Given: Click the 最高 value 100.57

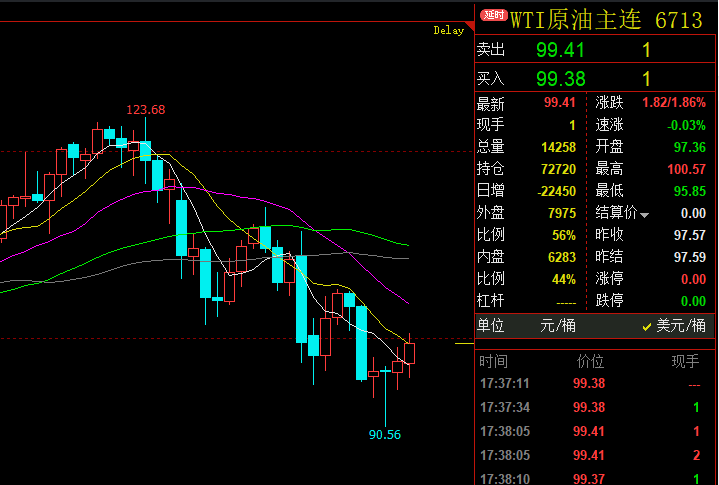Looking at the screenshot, I should [x=686, y=169].
